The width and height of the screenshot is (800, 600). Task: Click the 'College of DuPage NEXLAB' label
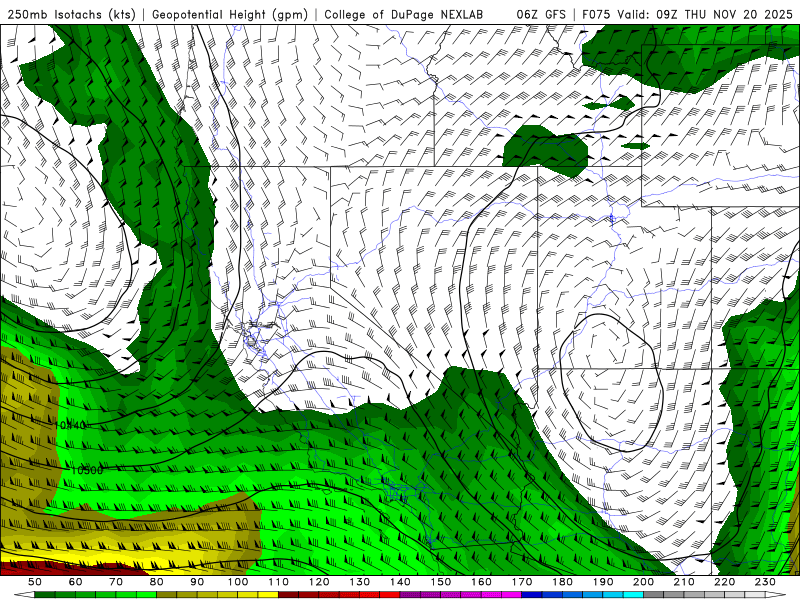pyautogui.click(x=404, y=14)
